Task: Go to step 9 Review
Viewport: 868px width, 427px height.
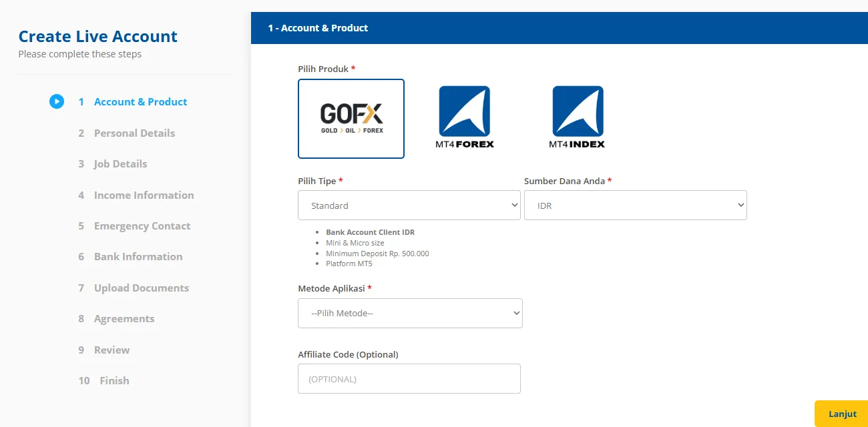Action: (104, 350)
